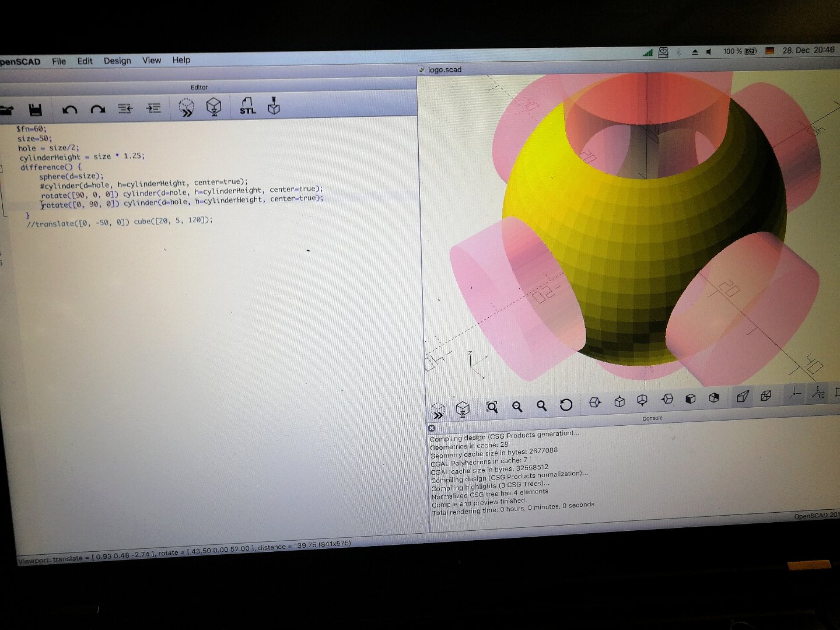Export the model as STL
Viewport: 840px width, 630px height.
point(247,106)
